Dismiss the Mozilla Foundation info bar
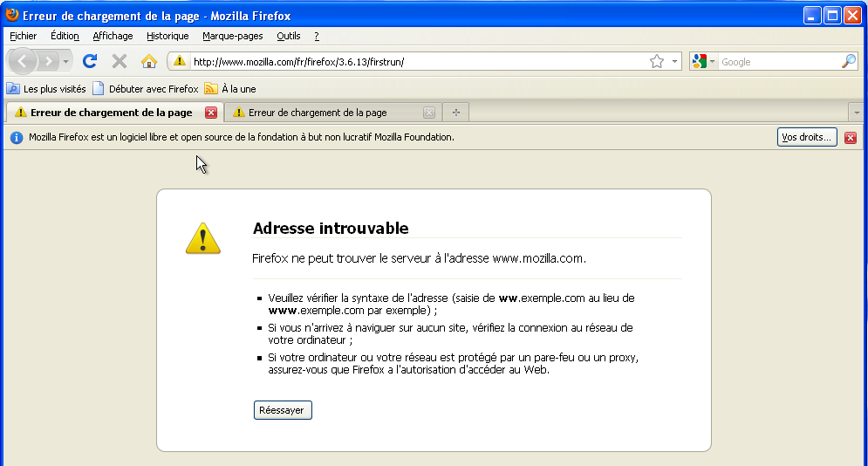868x466 pixels. pos(851,138)
